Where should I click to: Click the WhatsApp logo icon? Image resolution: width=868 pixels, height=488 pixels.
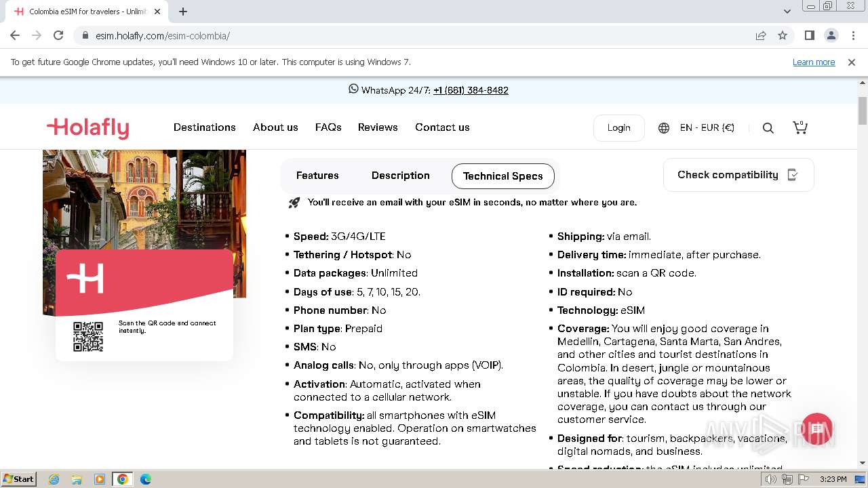[x=353, y=89]
